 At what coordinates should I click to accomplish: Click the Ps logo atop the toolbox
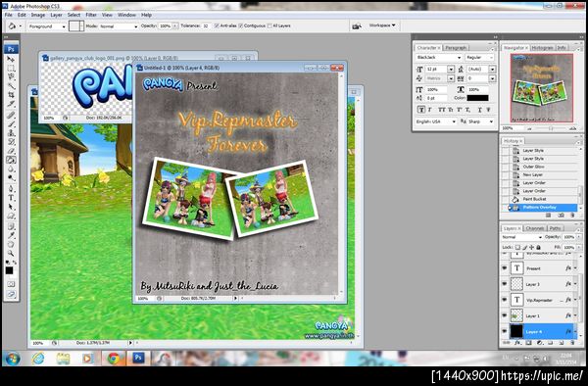point(11,49)
